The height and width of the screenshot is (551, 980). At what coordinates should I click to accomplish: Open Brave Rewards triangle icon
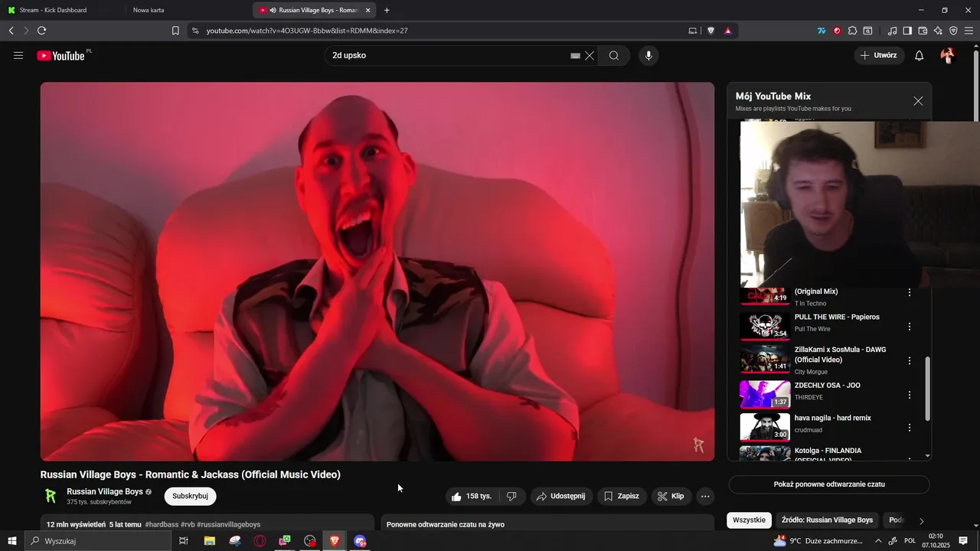pos(727,31)
